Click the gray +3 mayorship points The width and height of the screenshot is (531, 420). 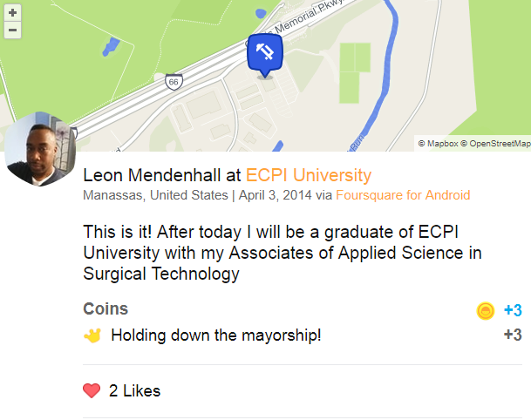click(513, 335)
